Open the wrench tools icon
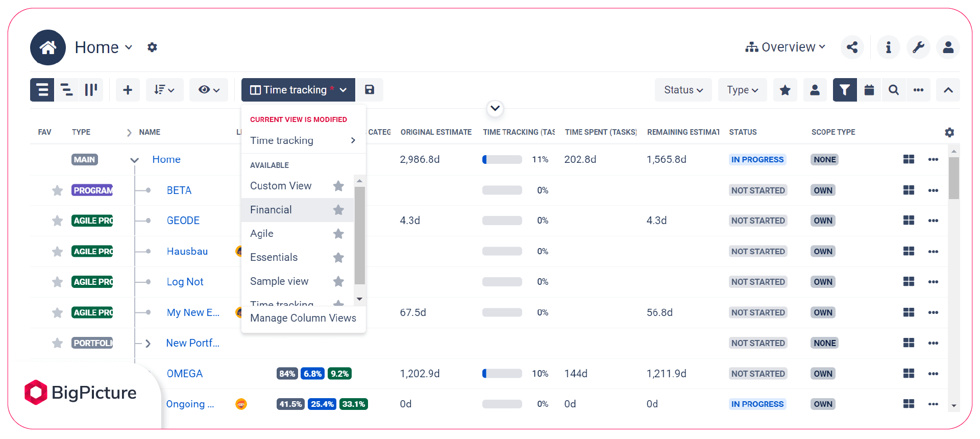This screenshot has width=980, height=439. tap(919, 47)
